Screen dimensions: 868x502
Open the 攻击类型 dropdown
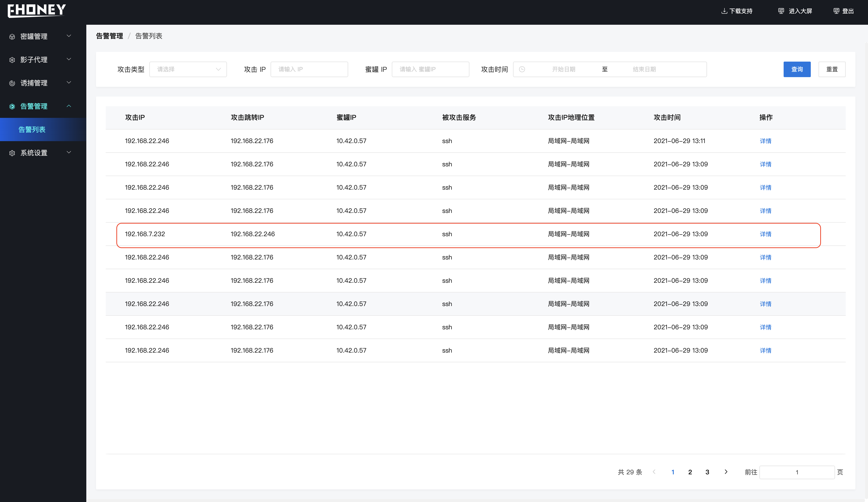[188, 69]
